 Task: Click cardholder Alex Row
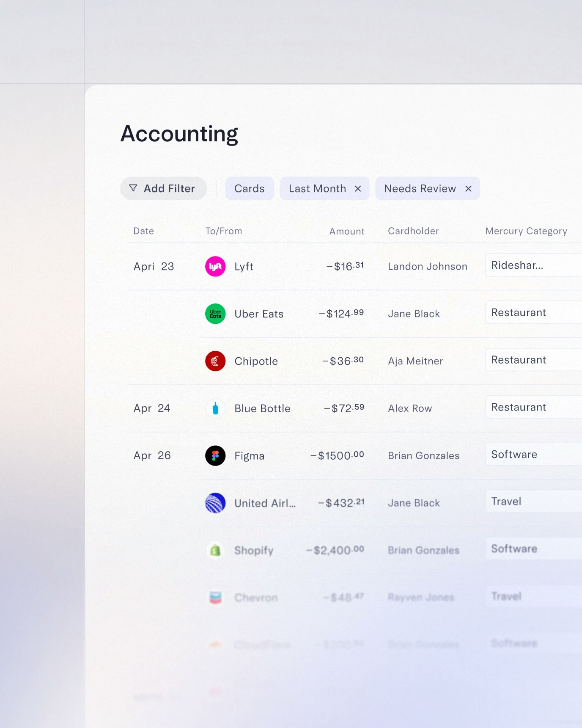coord(410,408)
